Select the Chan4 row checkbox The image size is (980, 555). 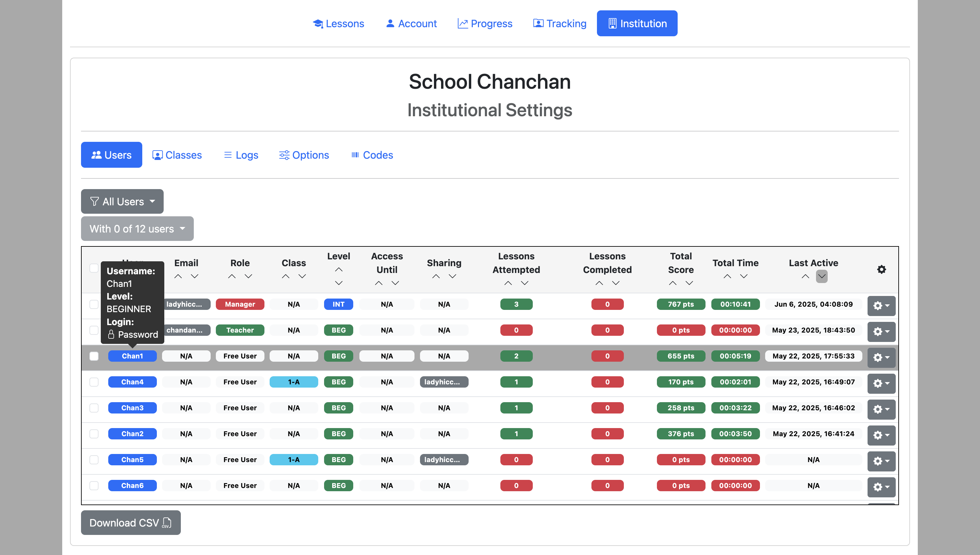pyautogui.click(x=94, y=382)
